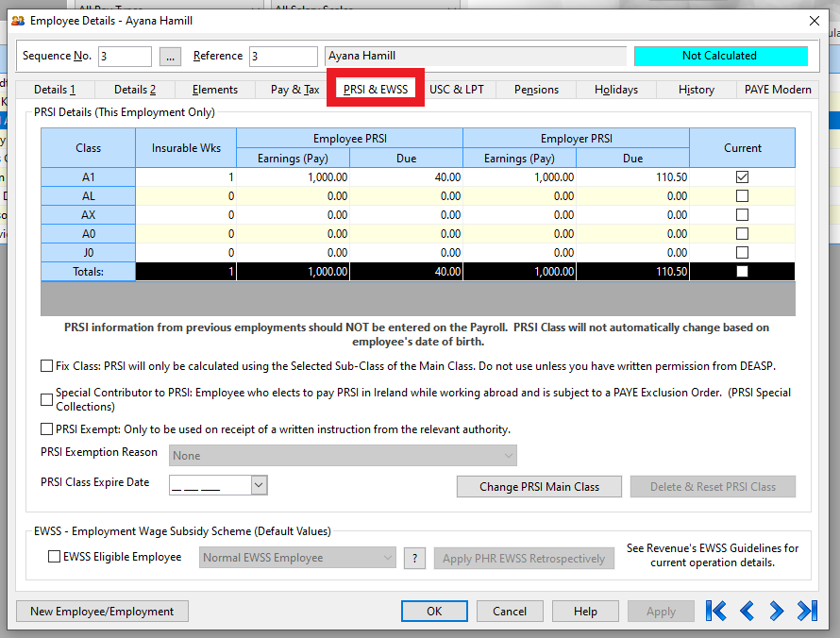840x638 pixels.
Task: Tick Current checkbox for class AX
Action: (742, 215)
